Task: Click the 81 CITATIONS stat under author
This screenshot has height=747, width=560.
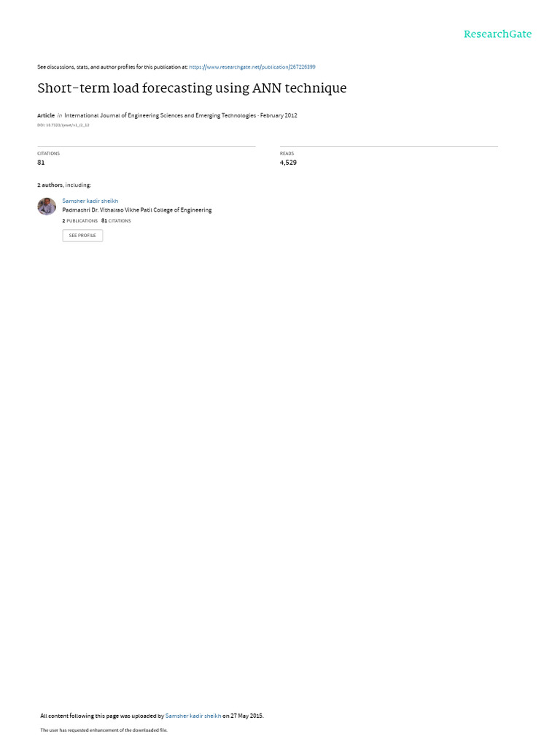Action: tap(116, 221)
